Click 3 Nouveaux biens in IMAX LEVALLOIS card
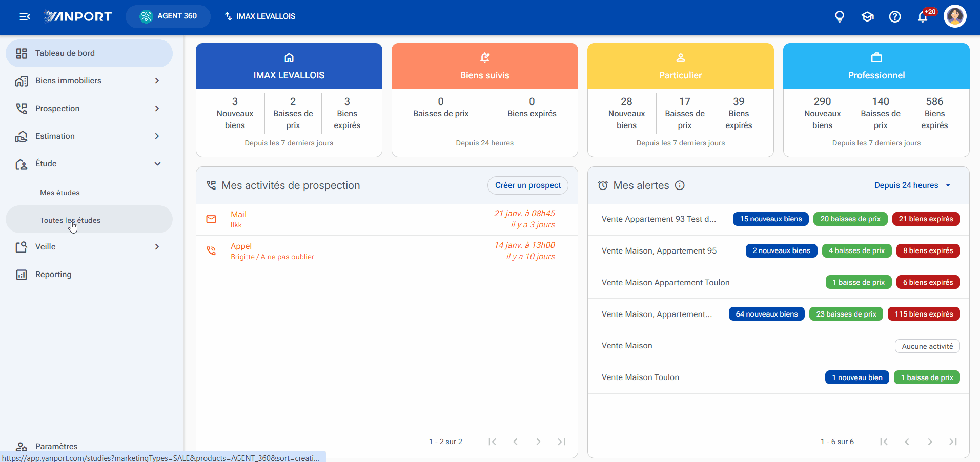Viewport: 980px width, 462px height. click(x=235, y=113)
